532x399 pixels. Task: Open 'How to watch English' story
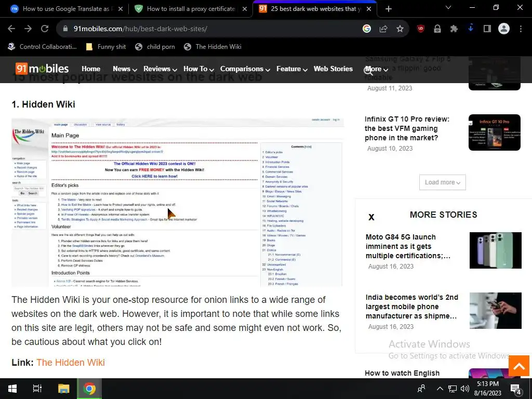pos(402,373)
